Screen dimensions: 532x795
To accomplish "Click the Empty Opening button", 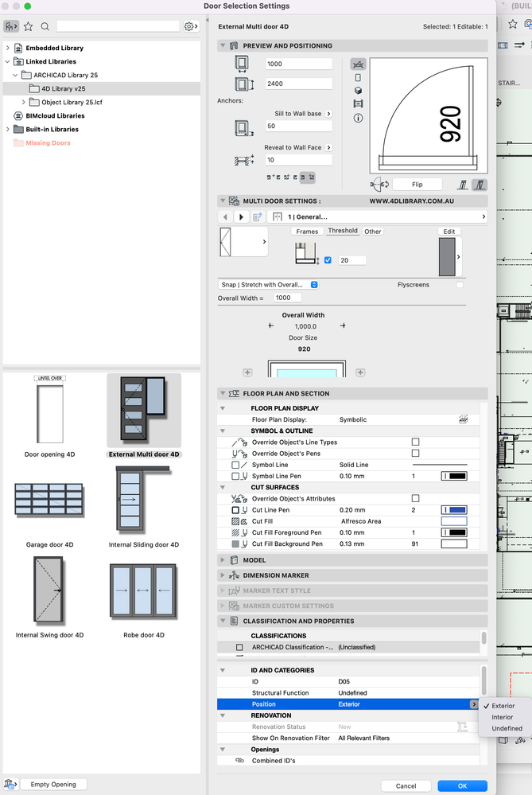I will click(53, 784).
